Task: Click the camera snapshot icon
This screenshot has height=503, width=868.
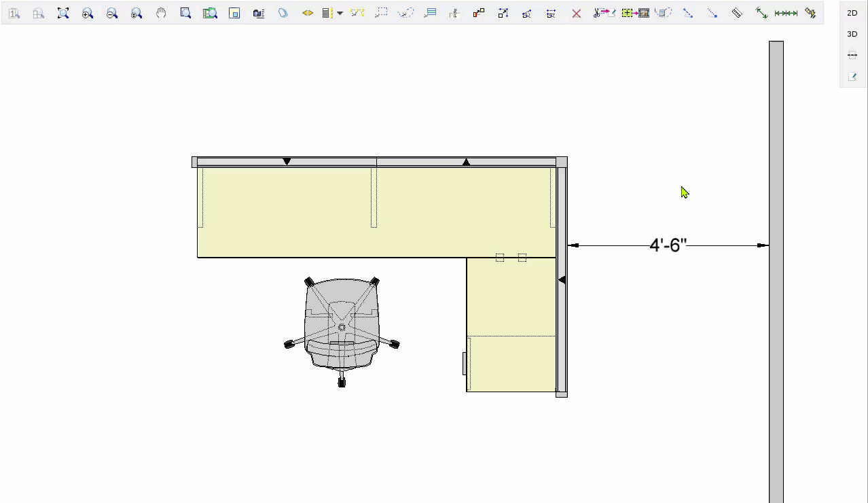Action: (x=259, y=13)
